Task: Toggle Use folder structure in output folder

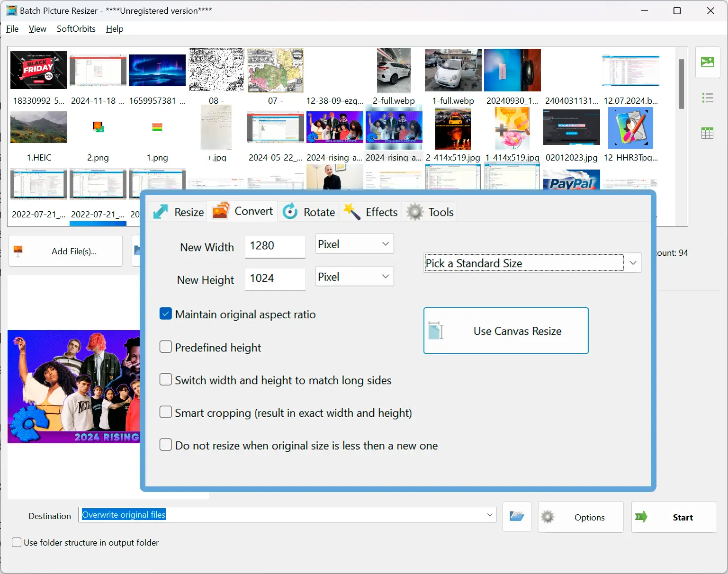Action: [17, 543]
